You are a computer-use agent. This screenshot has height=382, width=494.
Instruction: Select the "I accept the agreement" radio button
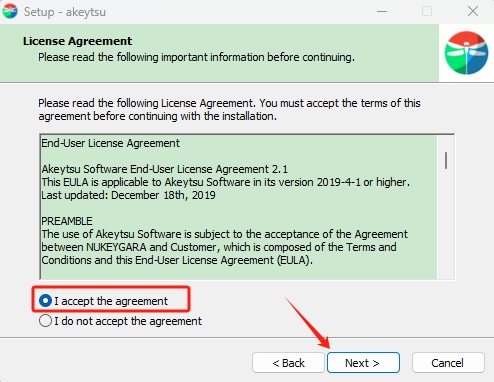pos(45,301)
